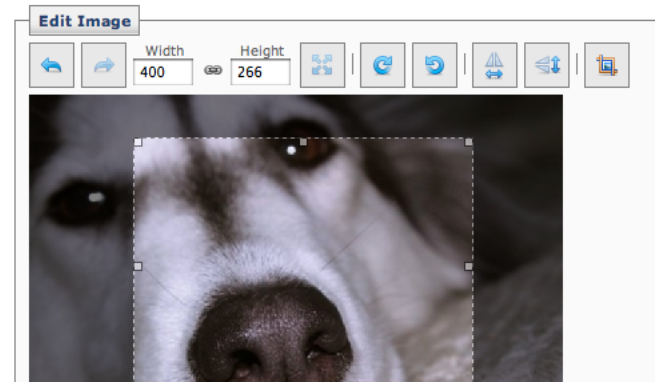Screen dimensions: 657x384
Task: Apply crop with crop tool button
Action: (607, 65)
